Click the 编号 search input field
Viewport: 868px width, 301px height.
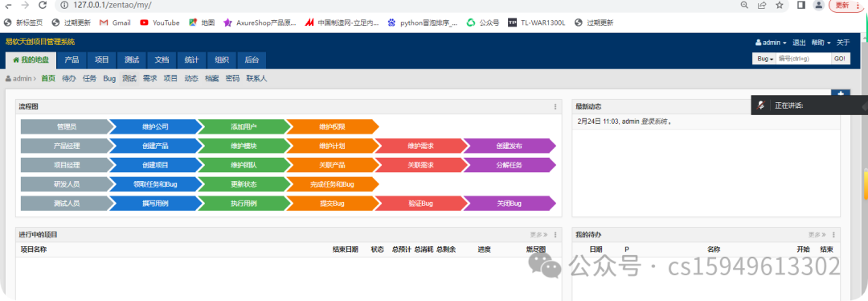coord(803,59)
